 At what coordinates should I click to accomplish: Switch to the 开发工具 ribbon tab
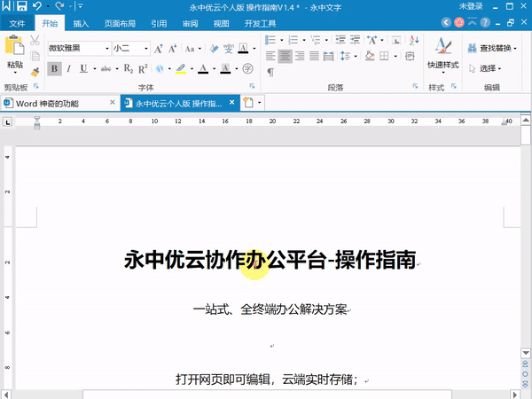point(260,23)
